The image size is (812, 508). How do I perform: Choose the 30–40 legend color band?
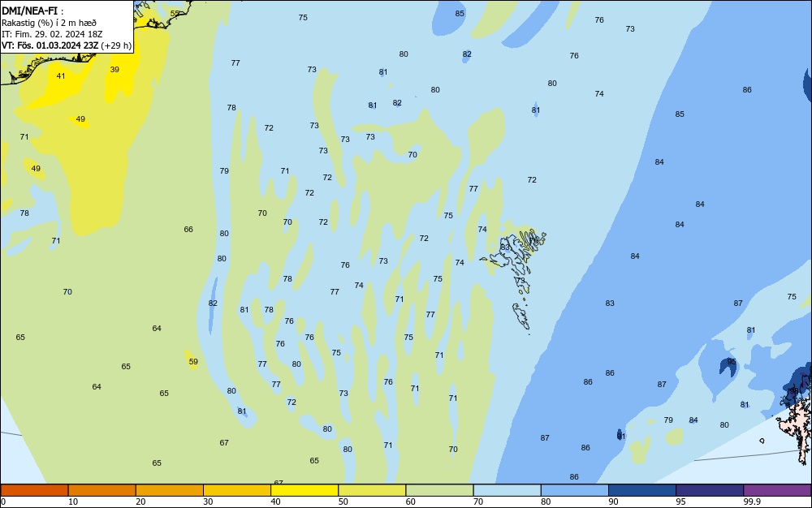click(x=237, y=490)
